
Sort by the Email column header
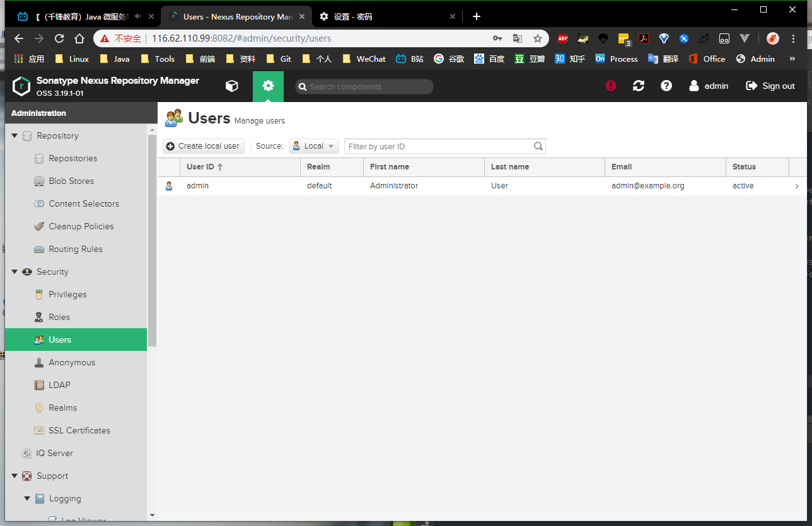[x=666, y=167]
